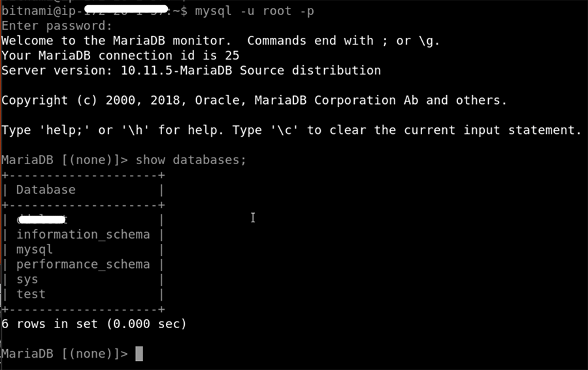The width and height of the screenshot is (588, 370).
Task: Click the Database column header
Action: 46,190
